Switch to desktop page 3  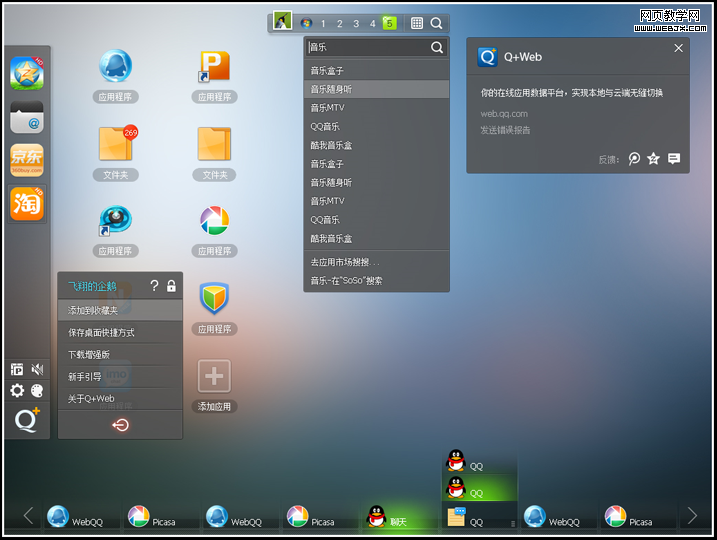click(x=356, y=23)
